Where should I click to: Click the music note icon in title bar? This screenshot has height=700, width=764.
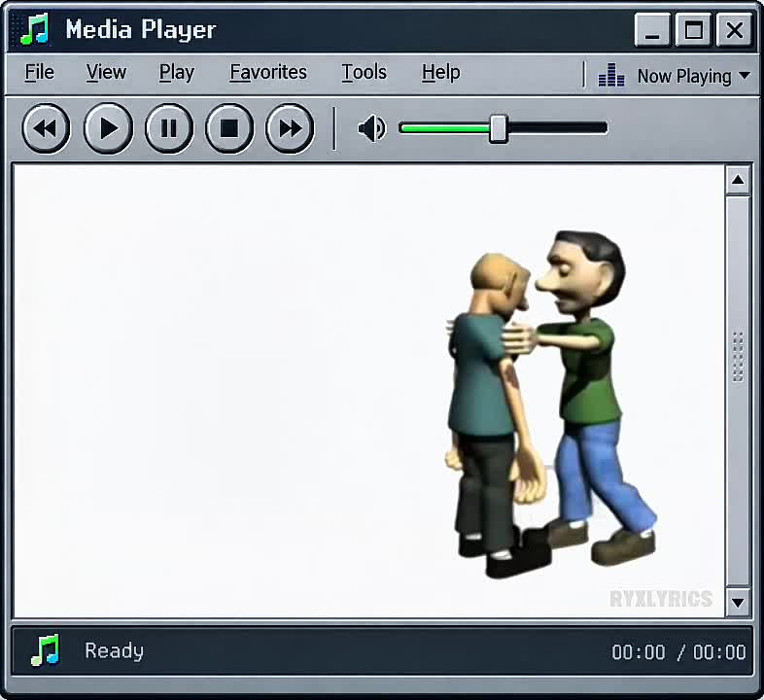(x=35, y=29)
